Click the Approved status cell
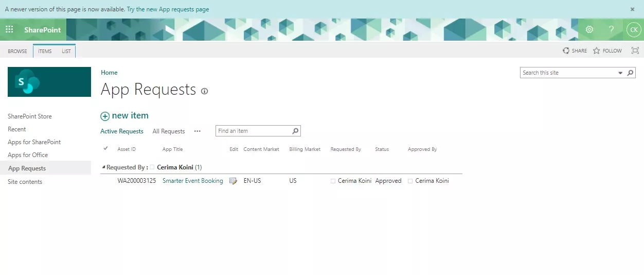Image resolution: width=644 pixels, height=275 pixels. click(388, 181)
